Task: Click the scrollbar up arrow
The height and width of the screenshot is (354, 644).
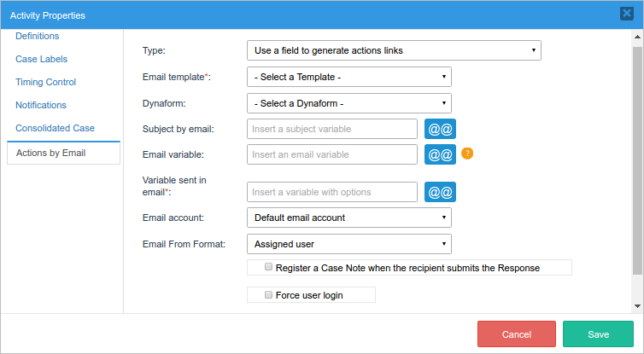Action: pos(637,36)
